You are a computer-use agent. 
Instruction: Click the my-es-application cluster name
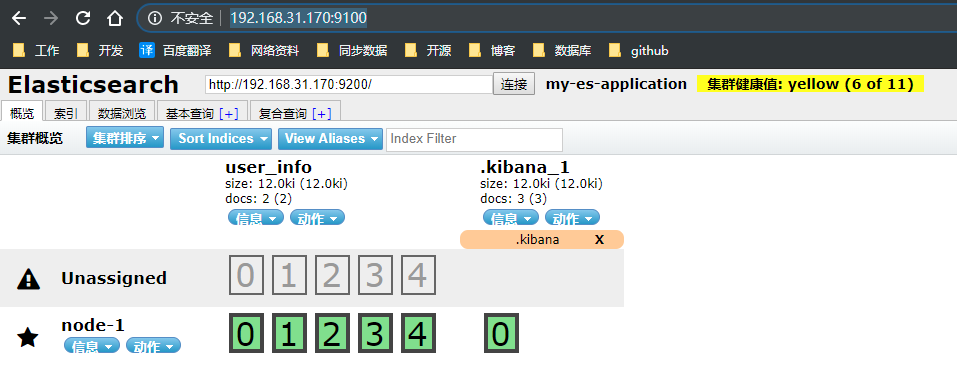tap(616, 84)
